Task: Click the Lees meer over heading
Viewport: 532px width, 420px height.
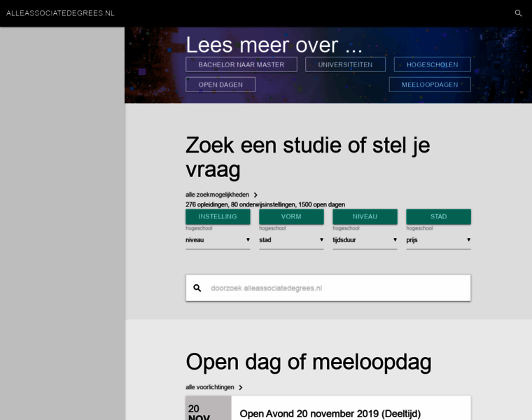Action: [x=274, y=45]
